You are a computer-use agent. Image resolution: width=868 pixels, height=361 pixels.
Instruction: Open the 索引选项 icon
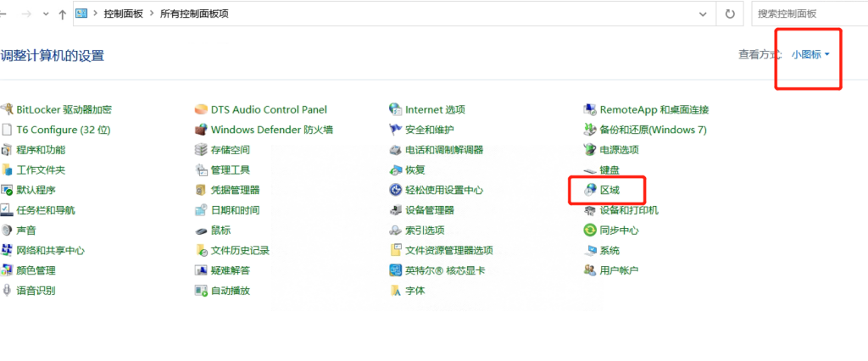coord(395,230)
